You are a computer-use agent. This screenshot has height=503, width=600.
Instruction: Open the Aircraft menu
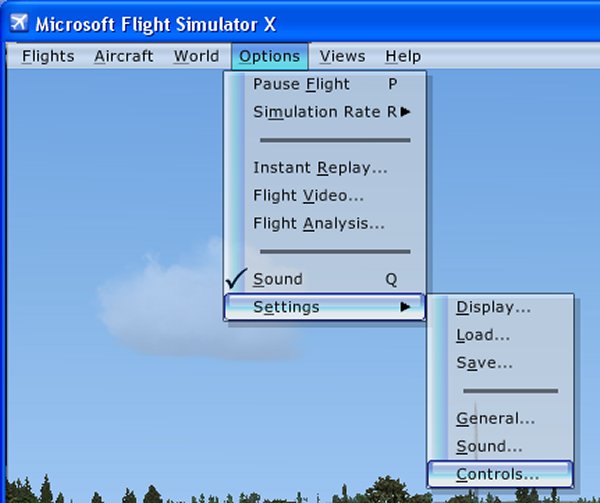(x=124, y=56)
